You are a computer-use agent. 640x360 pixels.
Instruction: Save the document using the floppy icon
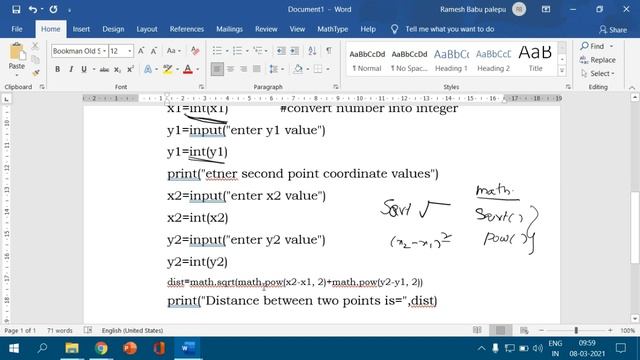pyautogui.click(x=16, y=9)
